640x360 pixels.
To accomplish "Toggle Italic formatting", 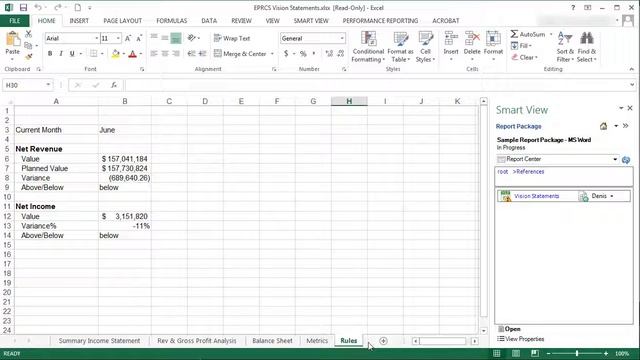I will [61, 53].
